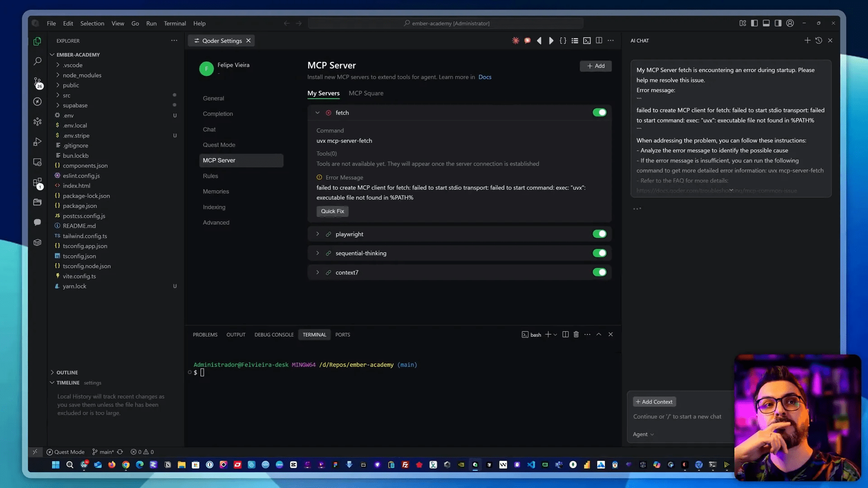Start a new AI chat with plus icon

pos(807,41)
